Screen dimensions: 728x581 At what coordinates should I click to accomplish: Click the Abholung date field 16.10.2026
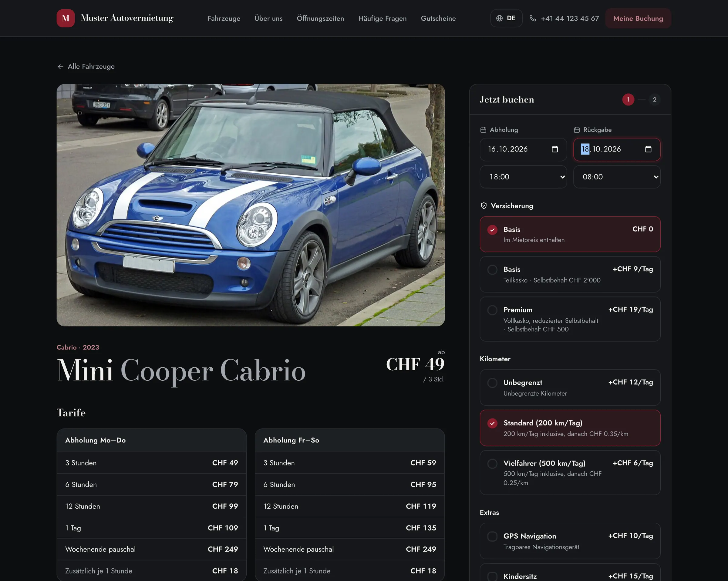(523, 149)
